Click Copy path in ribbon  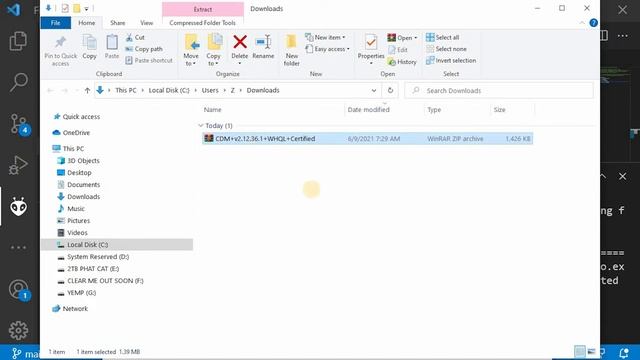pos(144,49)
